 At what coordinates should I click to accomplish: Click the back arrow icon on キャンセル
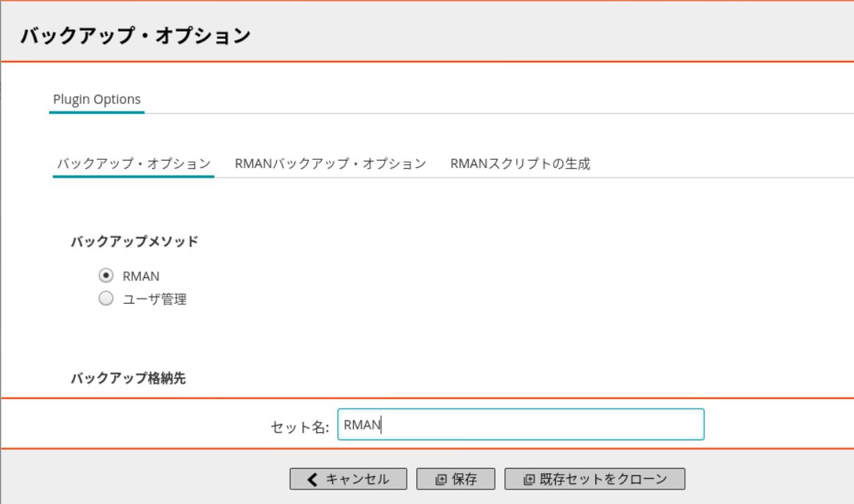tap(312, 479)
